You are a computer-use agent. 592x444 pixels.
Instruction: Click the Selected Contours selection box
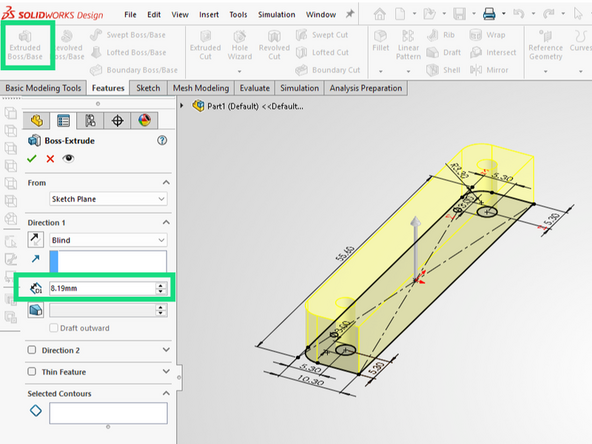point(108,413)
